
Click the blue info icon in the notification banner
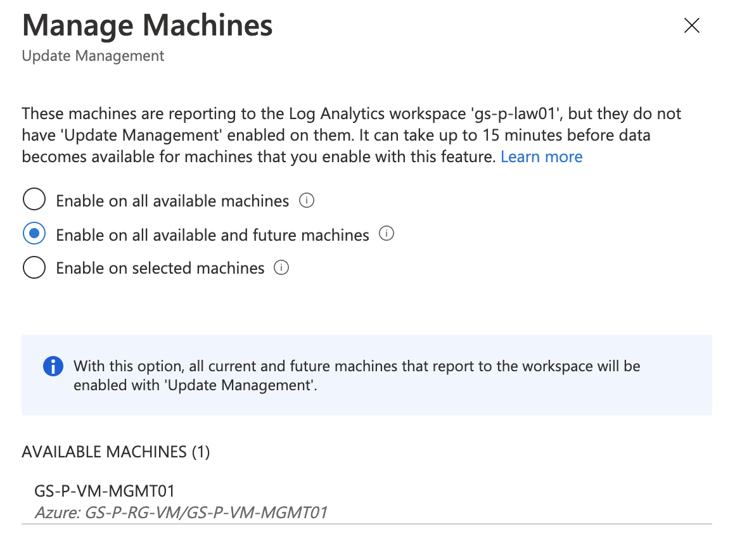point(53,366)
